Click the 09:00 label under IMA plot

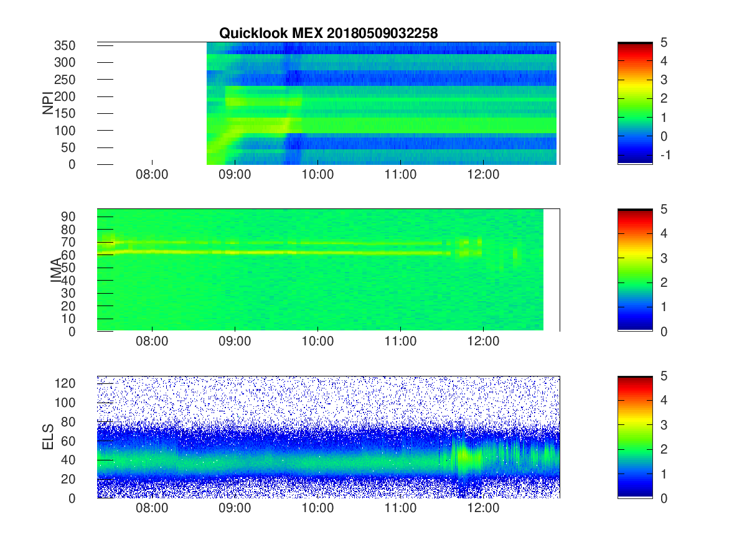click(x=235, y=342)
